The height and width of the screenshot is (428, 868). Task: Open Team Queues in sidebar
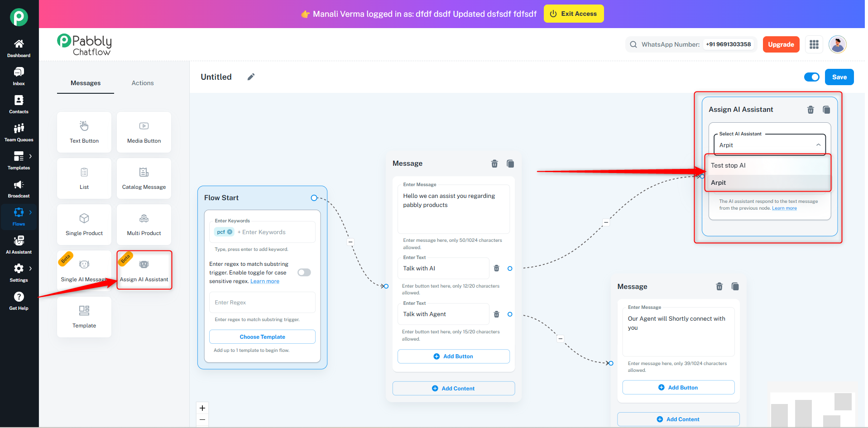pos(19,133)
